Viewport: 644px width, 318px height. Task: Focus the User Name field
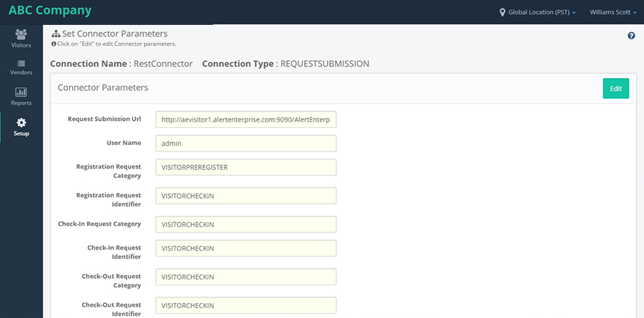(246, 143)
